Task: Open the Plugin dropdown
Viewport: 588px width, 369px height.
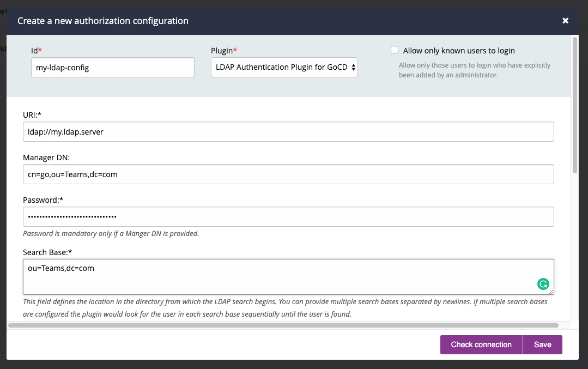Action: point(284,68)
